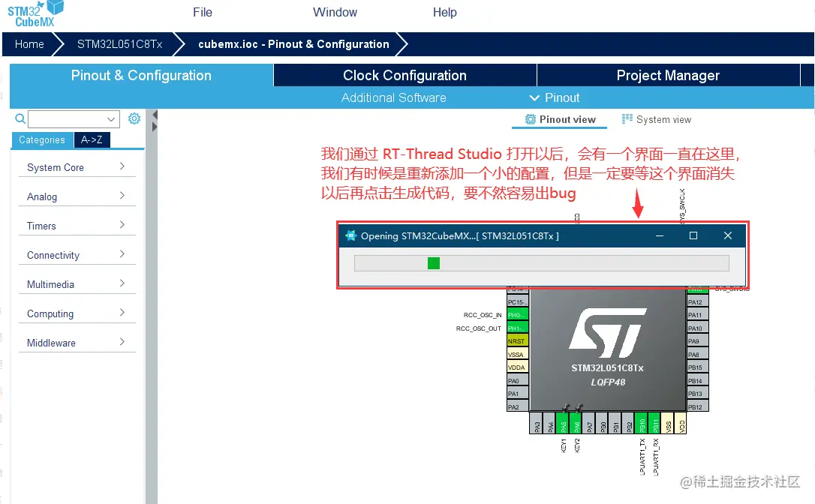The height and width of the screenshot is (504, 815).
Task: Expand the Analog category
Action: coord(77,196)
